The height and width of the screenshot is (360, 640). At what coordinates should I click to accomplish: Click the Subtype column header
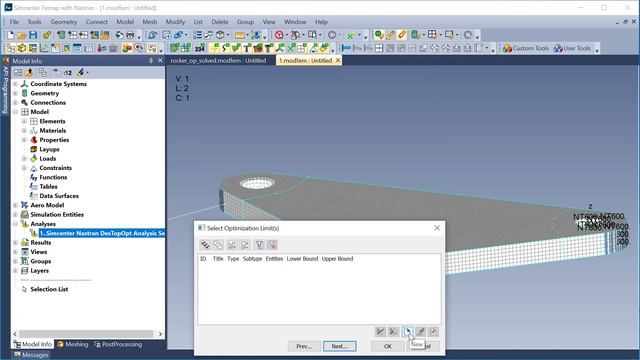(252, 259)
